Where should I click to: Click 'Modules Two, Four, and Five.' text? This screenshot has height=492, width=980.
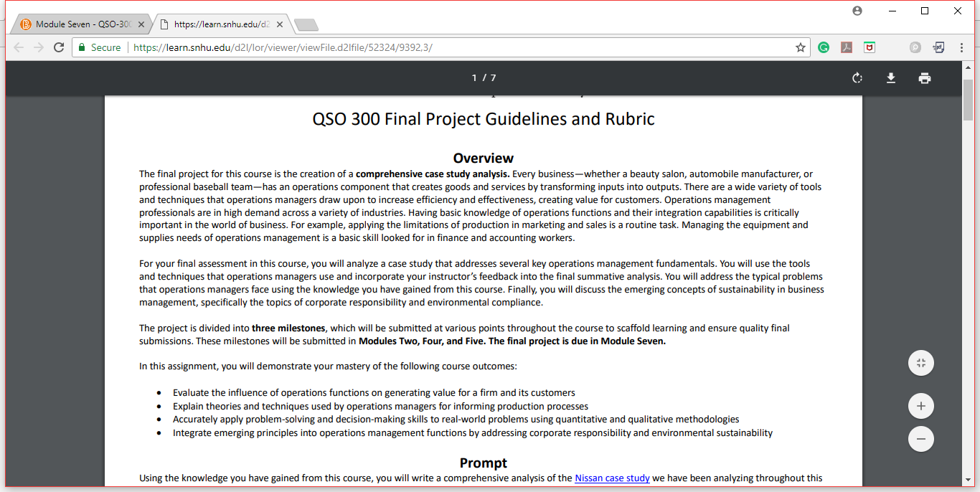click(x=422, y=341)
